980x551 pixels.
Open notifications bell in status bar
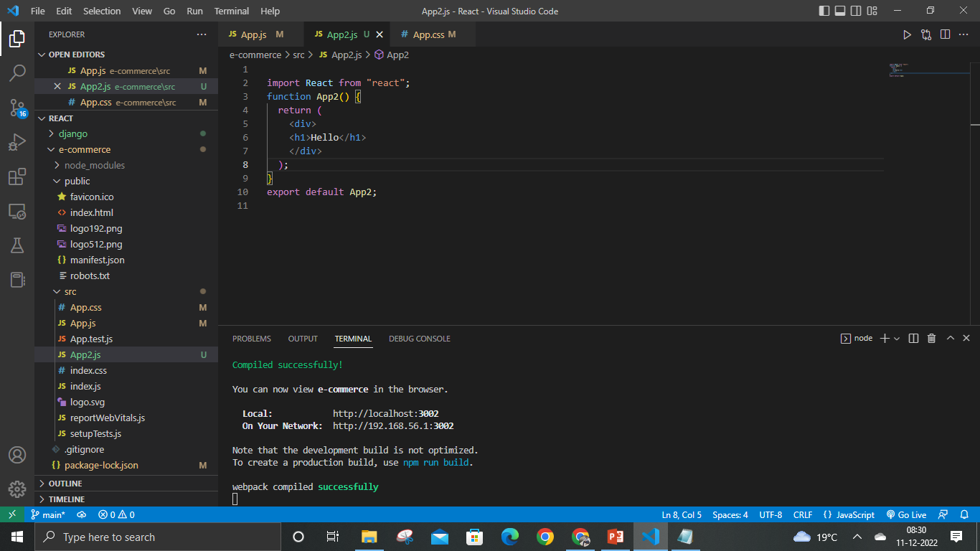click(965, 514)
